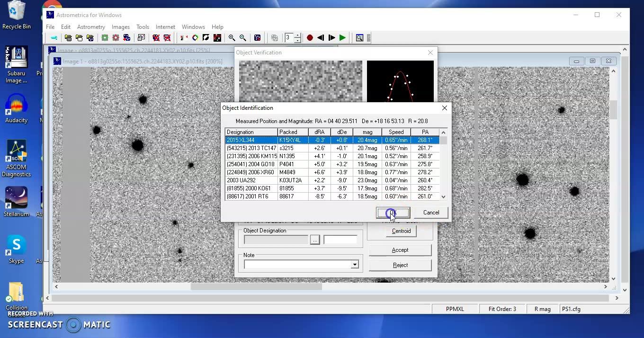Click the ellipsis button beside Object Designation

click(x=315, y=240)
